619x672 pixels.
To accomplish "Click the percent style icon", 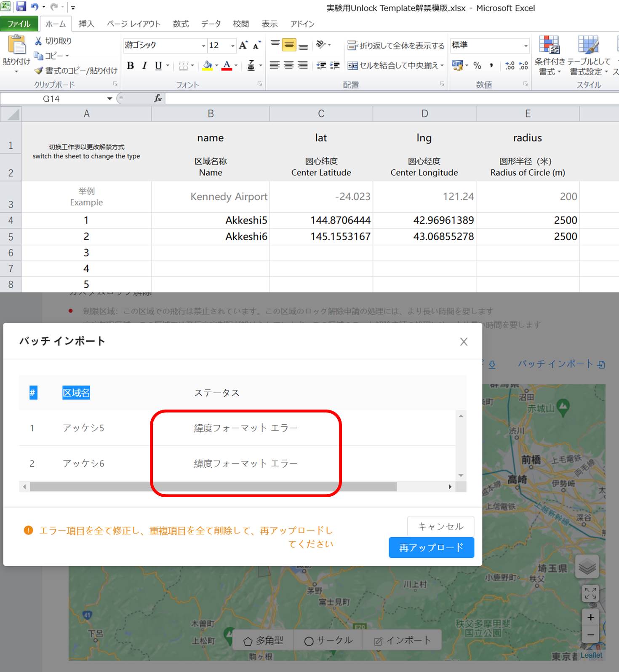I will click(477, 65).
